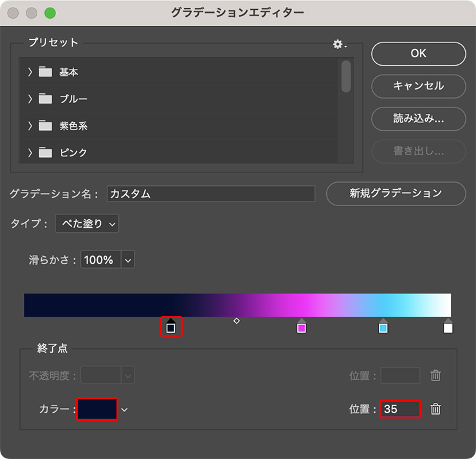Viewport: 476px width, 459px height.
Task: Click the 滑らかさ 100% field
Action: click(100, 259)
